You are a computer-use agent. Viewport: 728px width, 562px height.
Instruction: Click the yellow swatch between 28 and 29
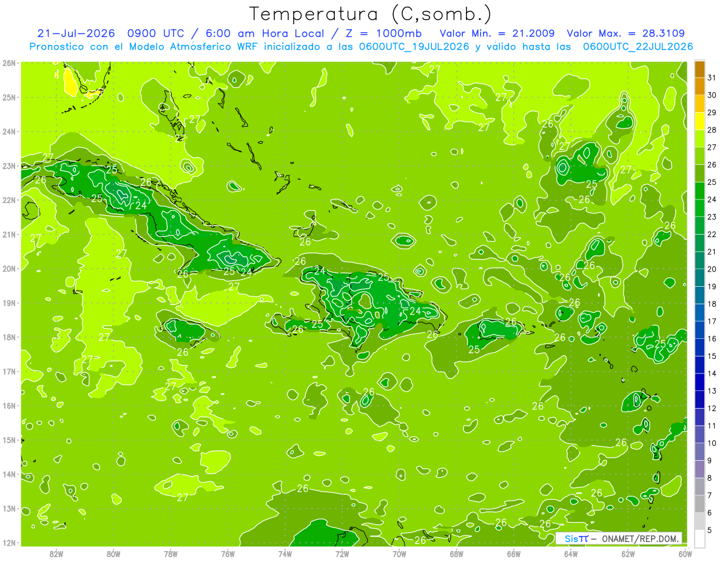699,121
